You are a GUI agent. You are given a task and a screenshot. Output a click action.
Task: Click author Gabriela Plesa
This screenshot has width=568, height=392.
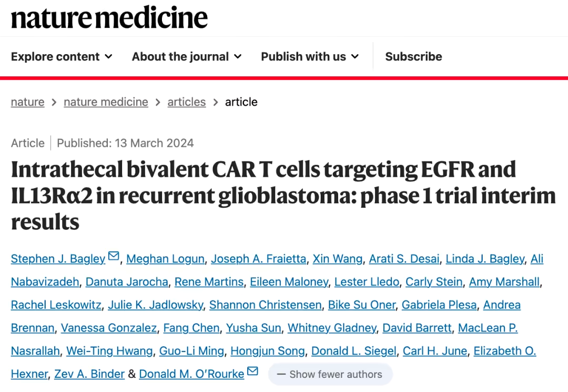pos(439,305)
